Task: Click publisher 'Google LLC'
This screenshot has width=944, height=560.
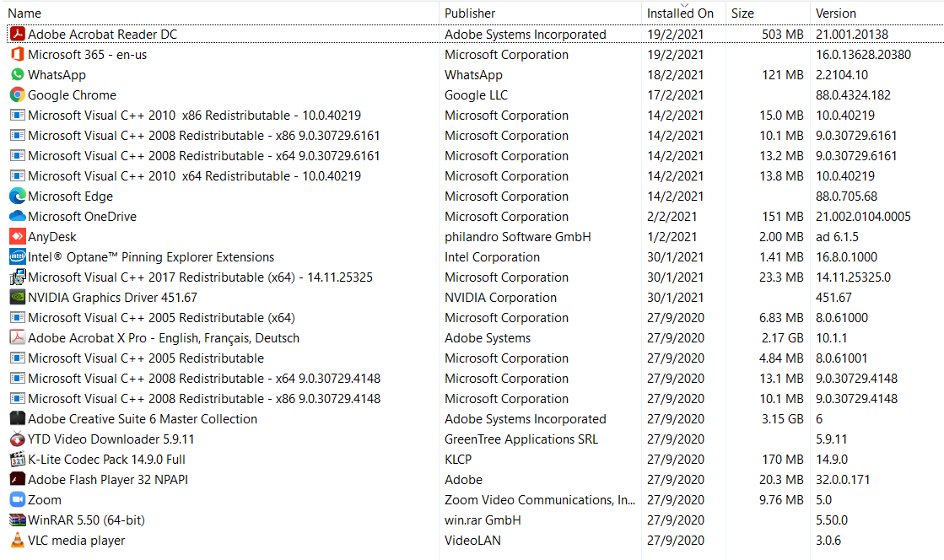Action: [x=476, y=95]
